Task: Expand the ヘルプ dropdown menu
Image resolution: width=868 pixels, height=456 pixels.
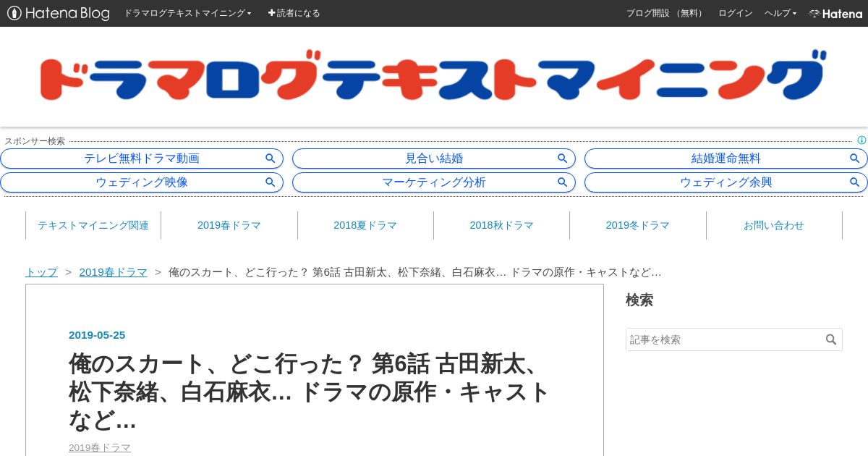Action: tap(780, 13)
